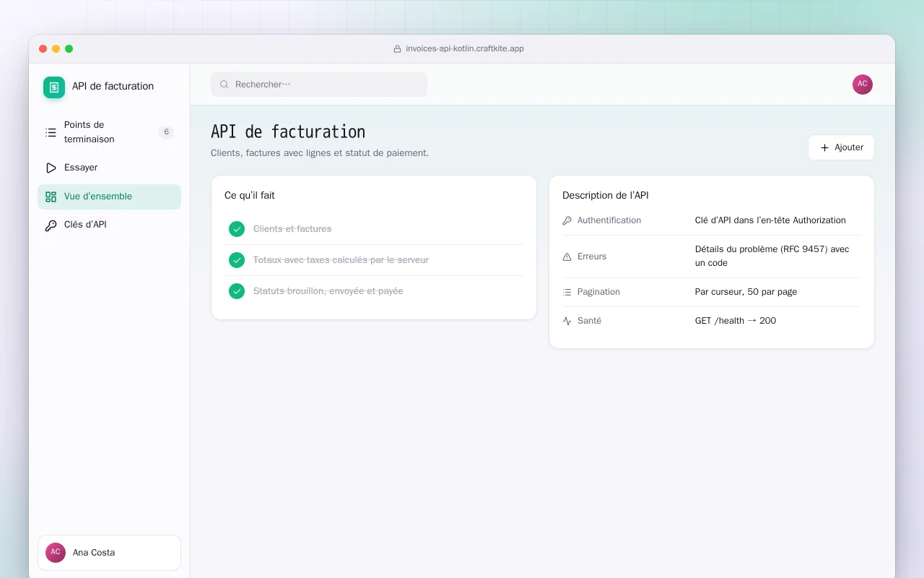Click the API de facturation page heading

(288, 132)
